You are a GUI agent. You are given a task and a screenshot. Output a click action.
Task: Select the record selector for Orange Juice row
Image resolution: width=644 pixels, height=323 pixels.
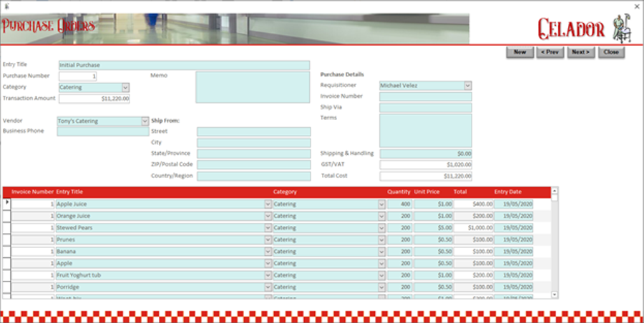pos(6,216)
